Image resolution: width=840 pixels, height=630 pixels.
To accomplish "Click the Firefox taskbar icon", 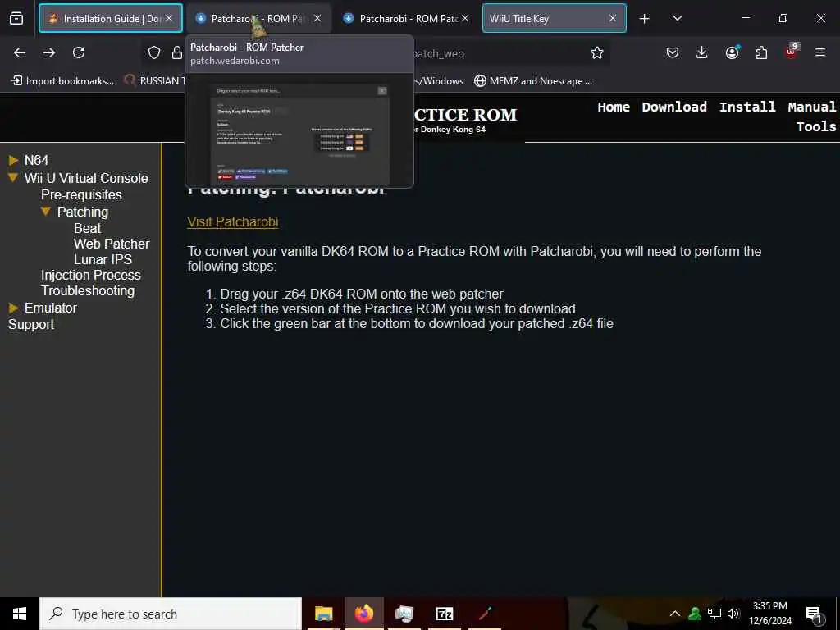I will coord(363,614).
